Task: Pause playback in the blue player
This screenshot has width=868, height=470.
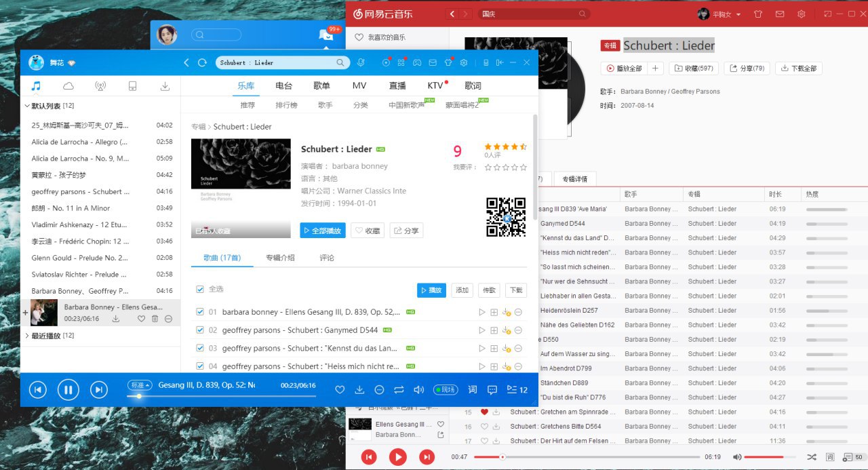Action: click(x=68, y=389)
